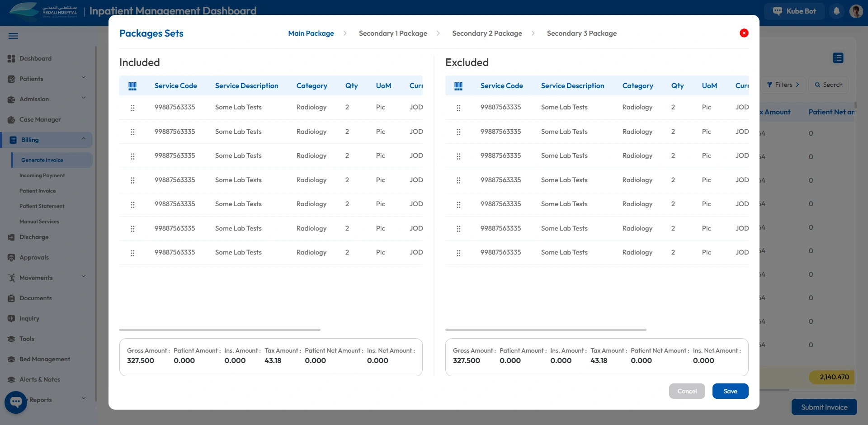The height and width of the screenshot is (425, 868).
Task: Click the column chooser icon in Excluded table
Action: (x=458, y=86)
